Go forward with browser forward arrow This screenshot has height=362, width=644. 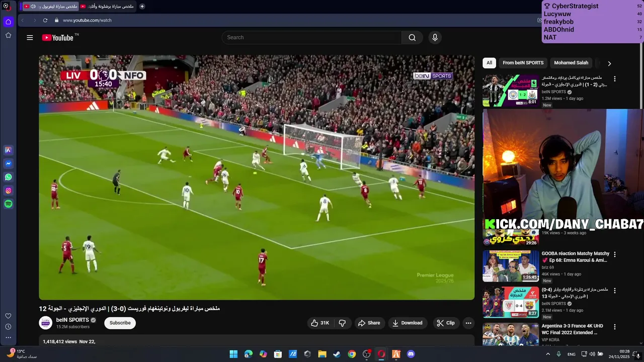(x=34, y=20)
